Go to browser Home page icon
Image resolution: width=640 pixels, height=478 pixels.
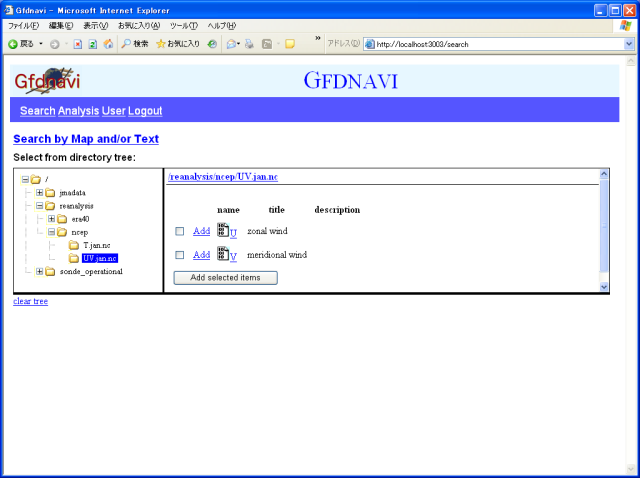[x=108, y=44]
